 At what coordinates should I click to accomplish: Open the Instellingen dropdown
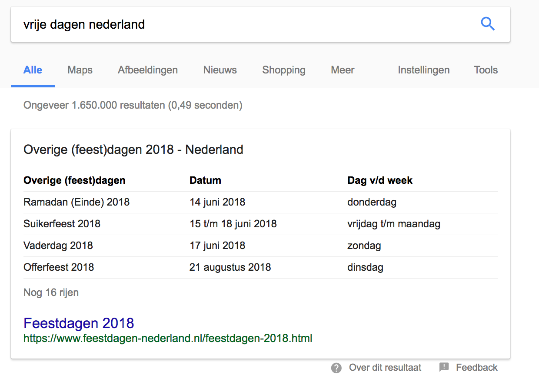[x=423, y=70]
